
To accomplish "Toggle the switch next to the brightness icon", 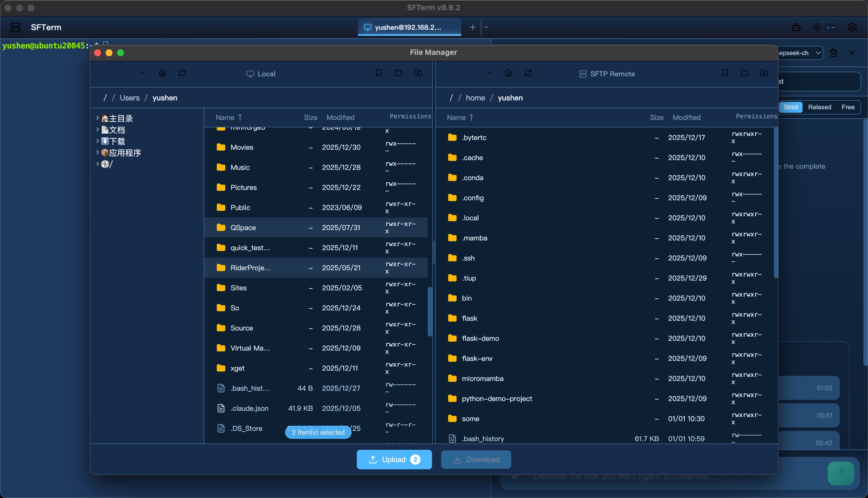I will (x=831, y=27).
